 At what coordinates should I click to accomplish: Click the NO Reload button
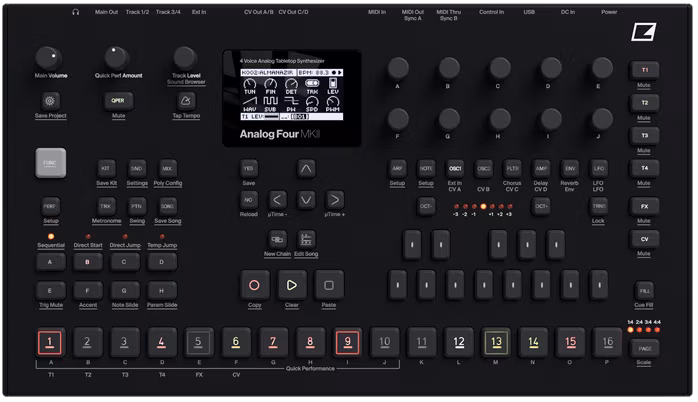tap(248, 200)
